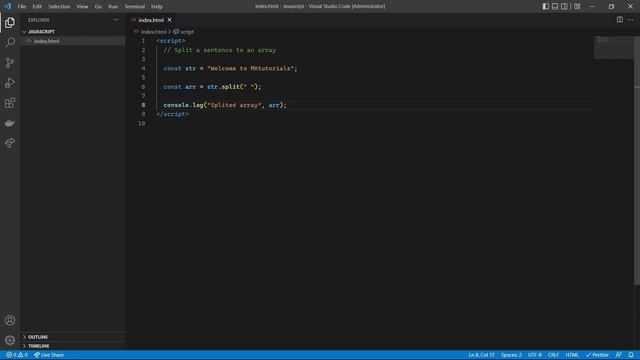Customize layout from title bar
Image resolution: width=640 pixels, height=360 pixels.
577,6
